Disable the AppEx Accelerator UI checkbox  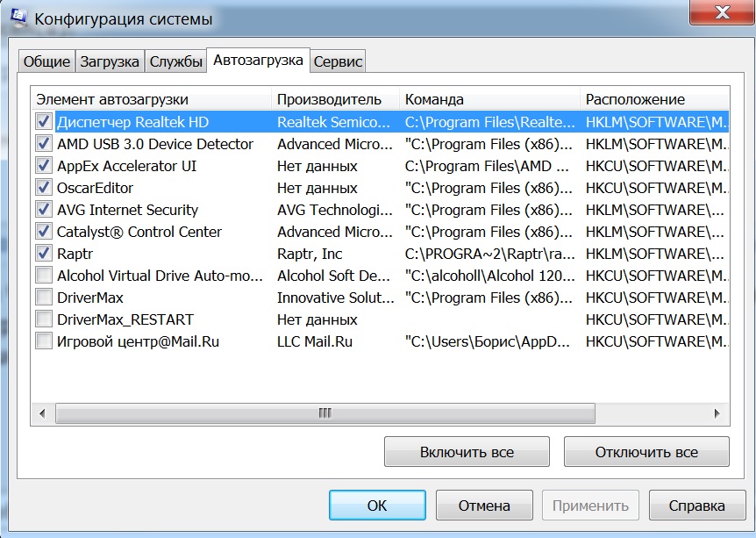click(x=43, y=166)
